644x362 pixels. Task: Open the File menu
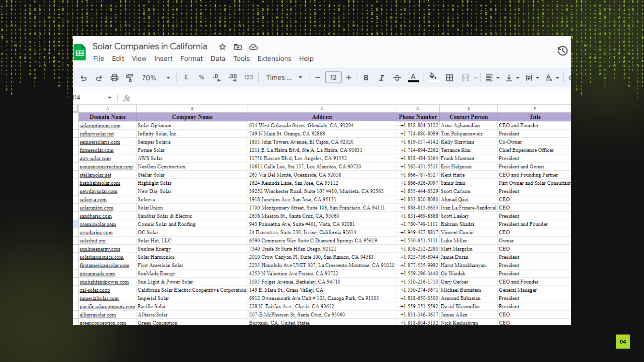click(99, 59)
